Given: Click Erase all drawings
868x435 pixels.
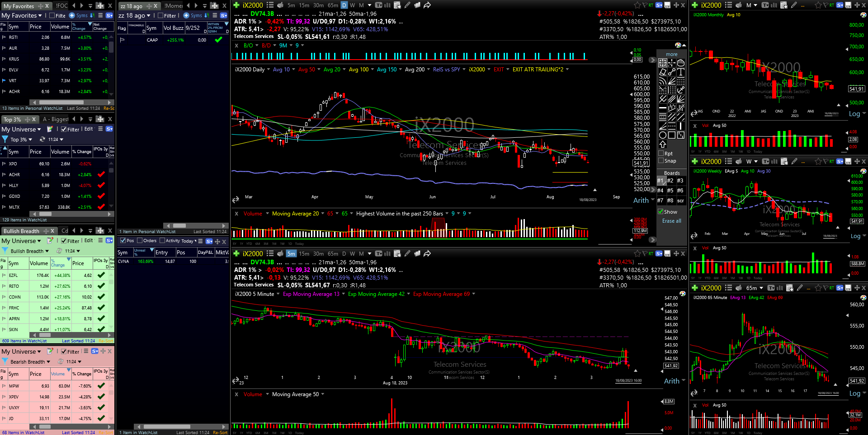Looking at the screenshot, I should [671, 221].
